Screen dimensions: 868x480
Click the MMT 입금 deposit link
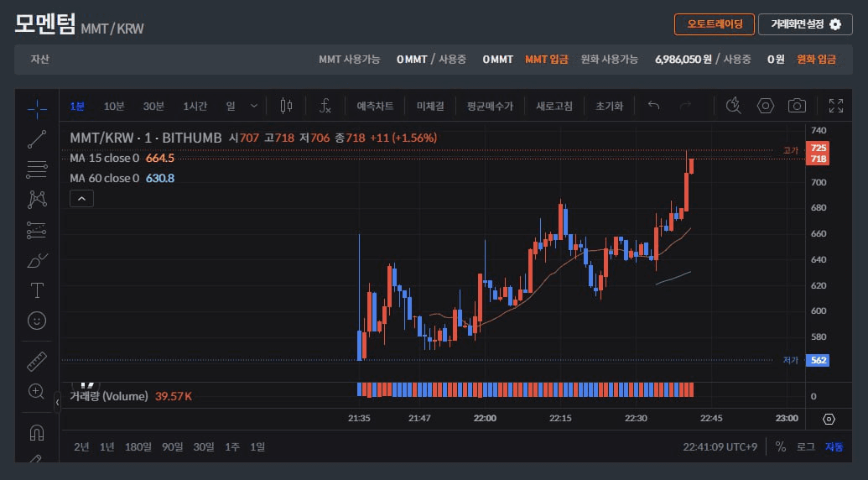pos(546,60)
